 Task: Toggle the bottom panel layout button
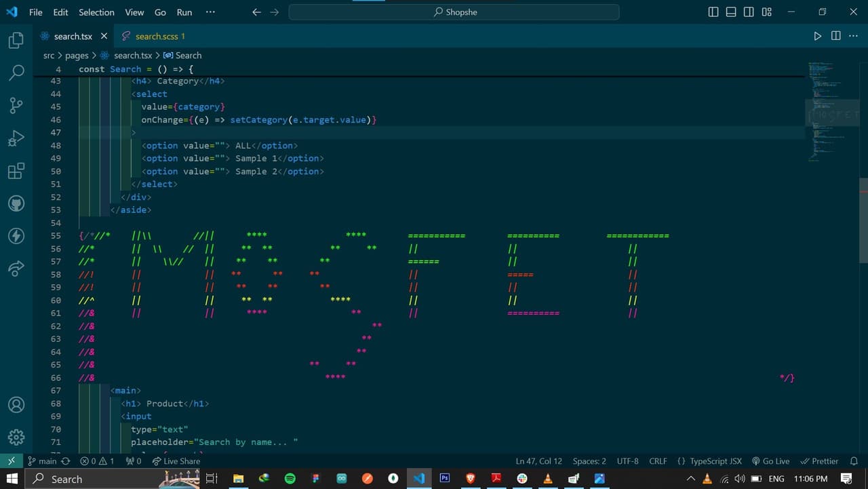click(x=731, y=12)
